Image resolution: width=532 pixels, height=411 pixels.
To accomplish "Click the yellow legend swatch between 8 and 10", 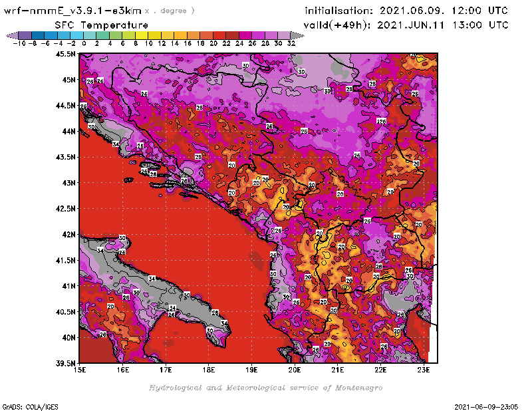I will click(x=142, y=35).
